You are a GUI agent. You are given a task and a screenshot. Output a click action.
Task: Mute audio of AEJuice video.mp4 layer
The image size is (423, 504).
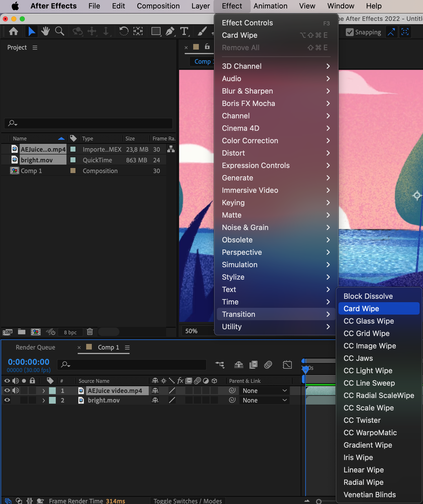[16, 390]
